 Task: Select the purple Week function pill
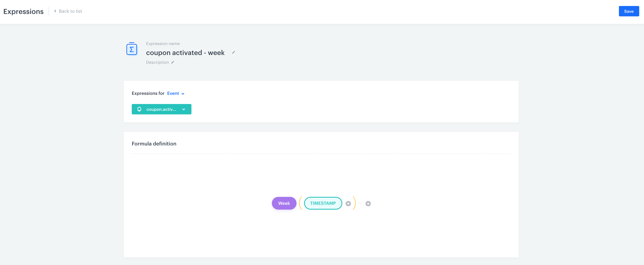(x=284, y=203)
